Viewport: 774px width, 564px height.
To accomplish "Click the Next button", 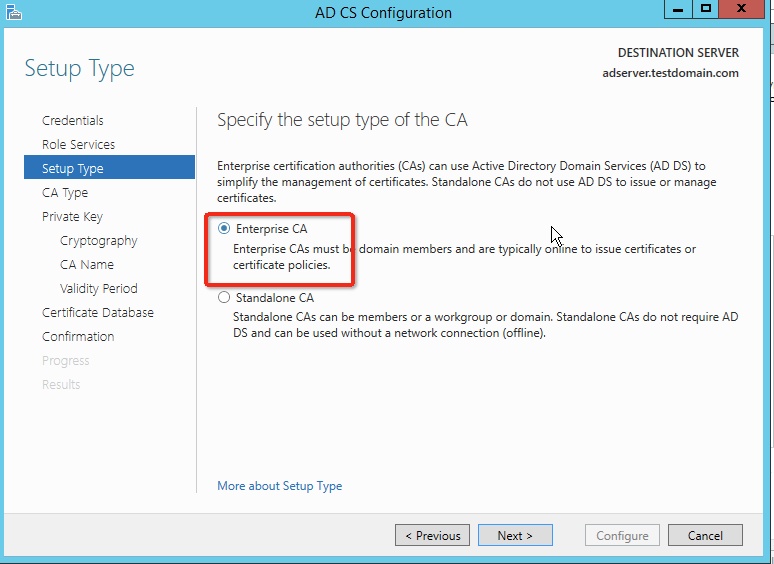I will (x=515, y=535).
